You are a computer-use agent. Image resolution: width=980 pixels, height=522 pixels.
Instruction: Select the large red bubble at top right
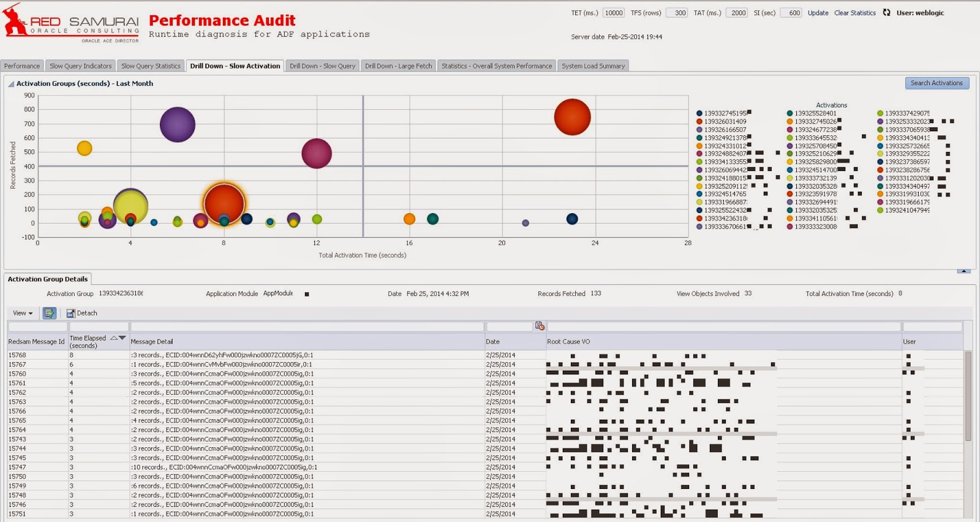click(572, 117)
